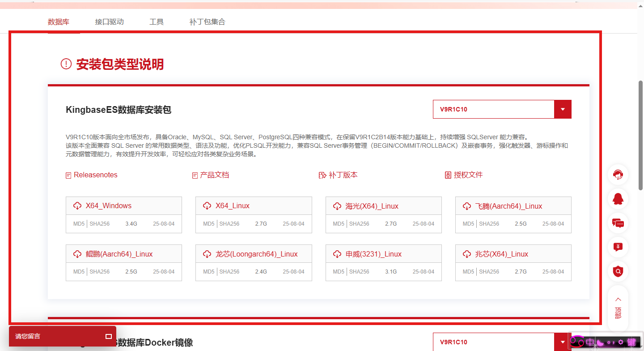This screenshot has height=351, width=644.
Task: Click the 产品文档 document icon
Action: pyautogui.click(x=195, y=175)
